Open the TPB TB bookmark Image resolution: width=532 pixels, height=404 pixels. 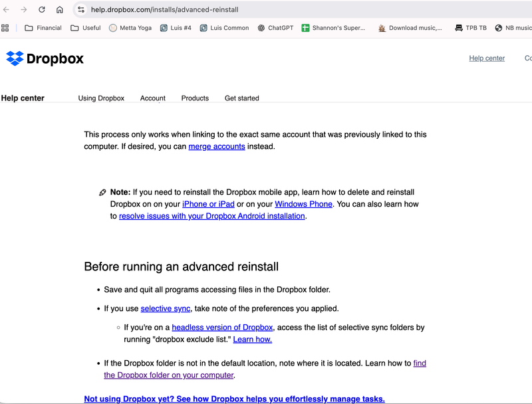coord(471,28)
